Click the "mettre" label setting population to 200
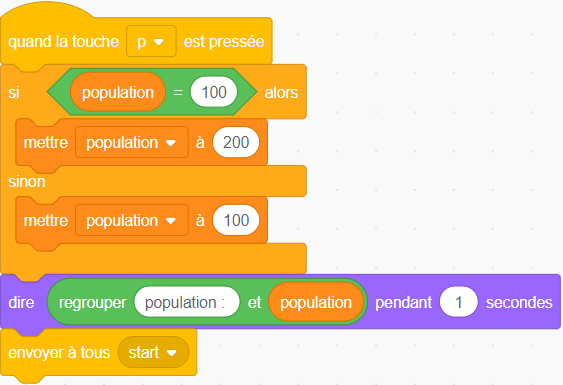563x385 pixels. coord(46,143)
